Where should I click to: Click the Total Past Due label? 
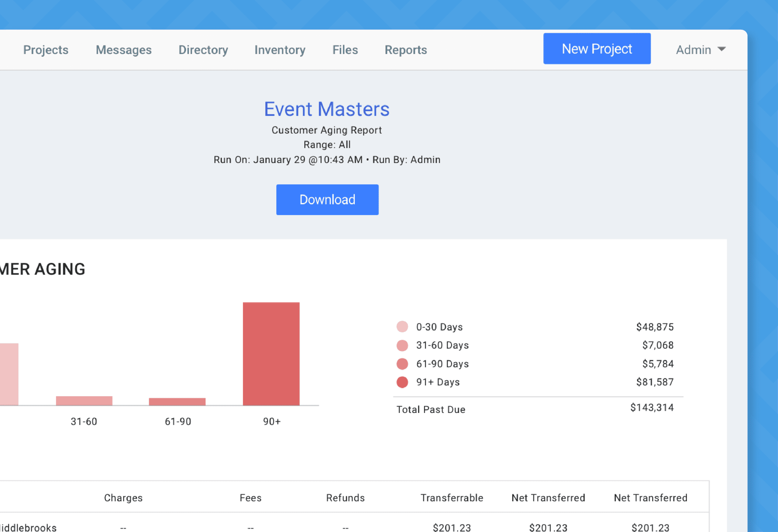pos(431,410)
